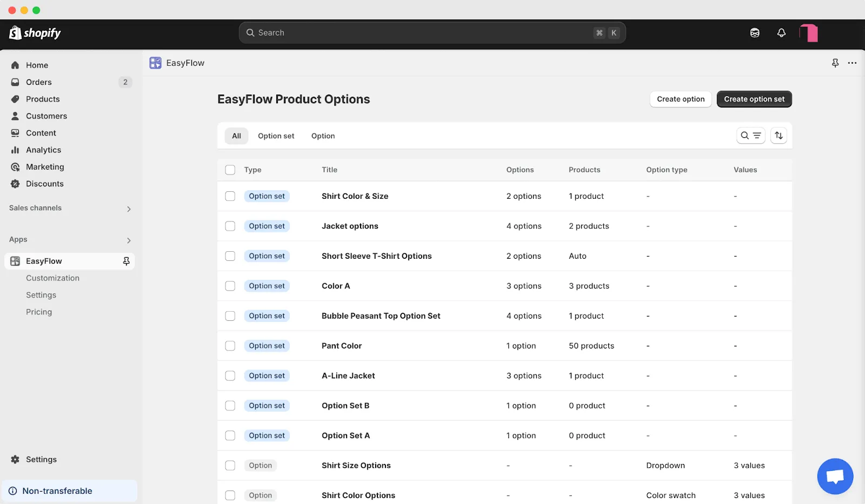Viewport: 865px width, 504px height.
Task: Click the Home sidebar icon
Action: [15, 65]
